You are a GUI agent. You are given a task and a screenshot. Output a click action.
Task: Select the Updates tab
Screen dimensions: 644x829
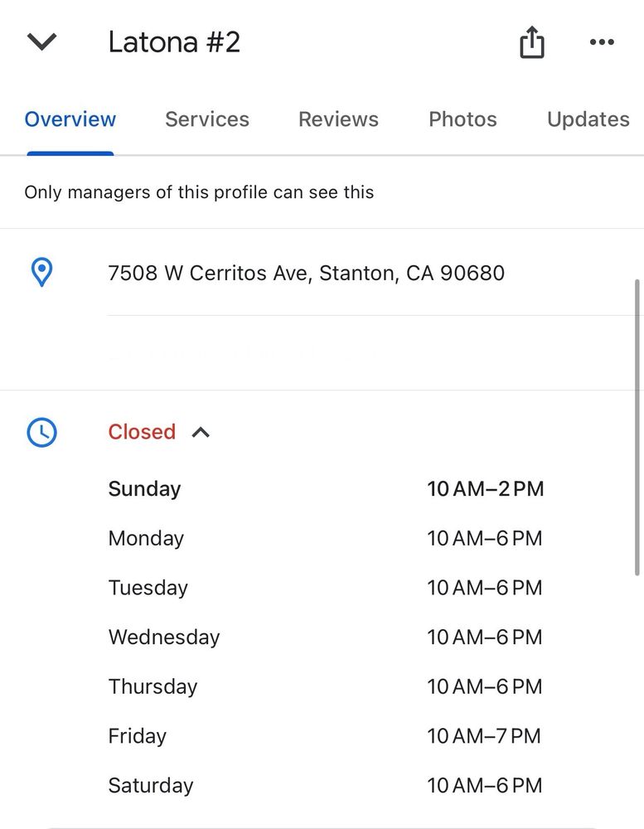(x=588, y=119)
